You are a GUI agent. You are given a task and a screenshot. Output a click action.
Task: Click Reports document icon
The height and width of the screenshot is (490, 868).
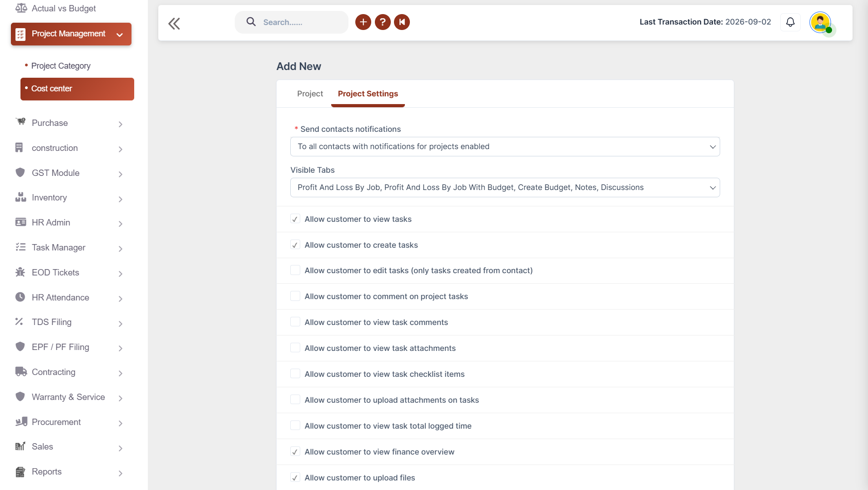[x=20, y=472]
